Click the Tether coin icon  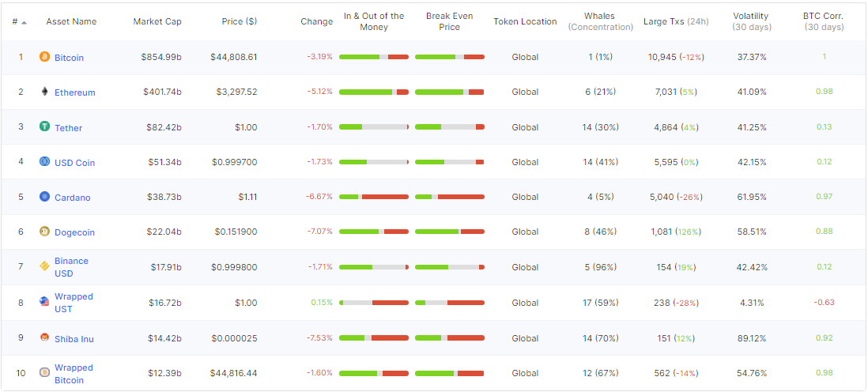[45, 126]
